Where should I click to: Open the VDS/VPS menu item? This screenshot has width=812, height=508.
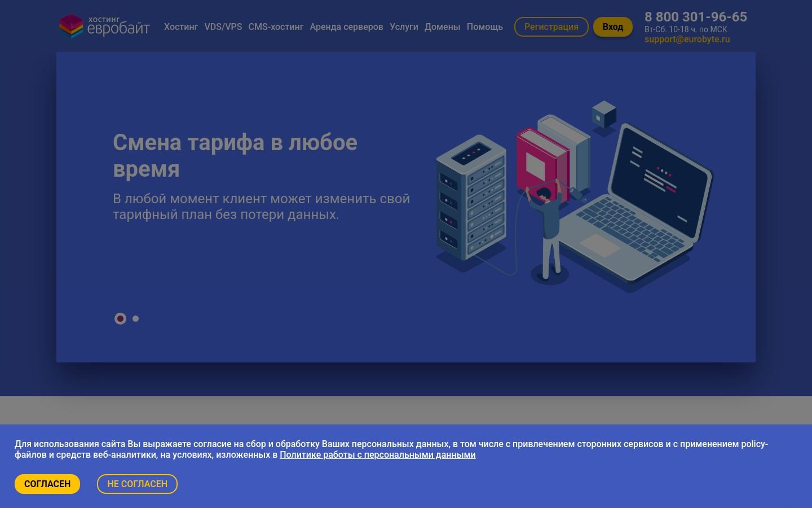[x=223, y=27]
